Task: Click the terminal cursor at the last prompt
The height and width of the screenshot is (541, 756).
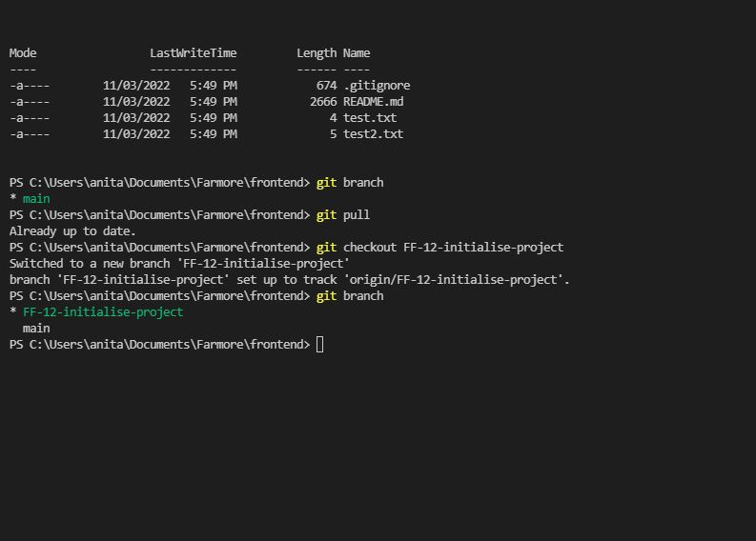Action: (x=319, y=345)
